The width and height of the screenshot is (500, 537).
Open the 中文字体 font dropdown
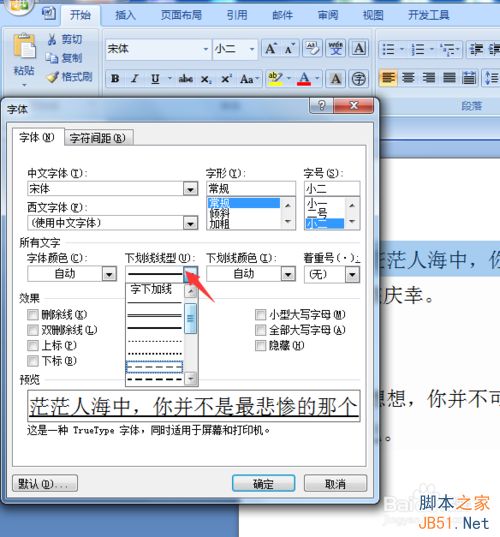click(x=190, y=189)
